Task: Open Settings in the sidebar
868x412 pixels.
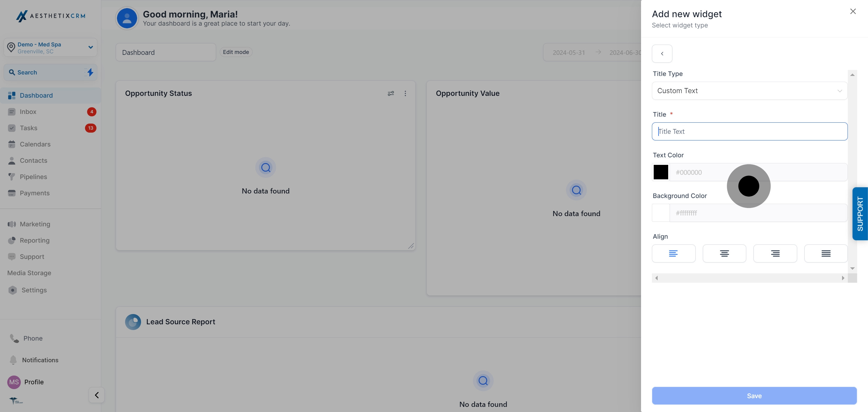Action: [51, 290]
